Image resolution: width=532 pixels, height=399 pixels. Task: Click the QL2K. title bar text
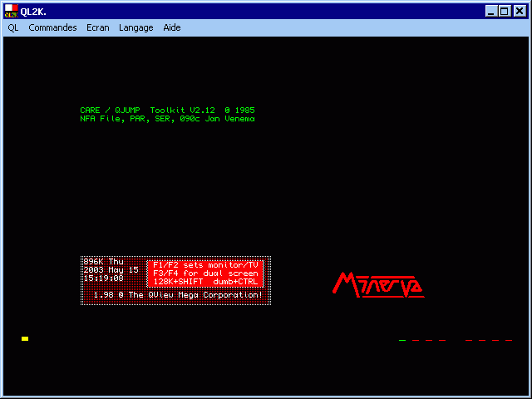(x=33, y=12)
